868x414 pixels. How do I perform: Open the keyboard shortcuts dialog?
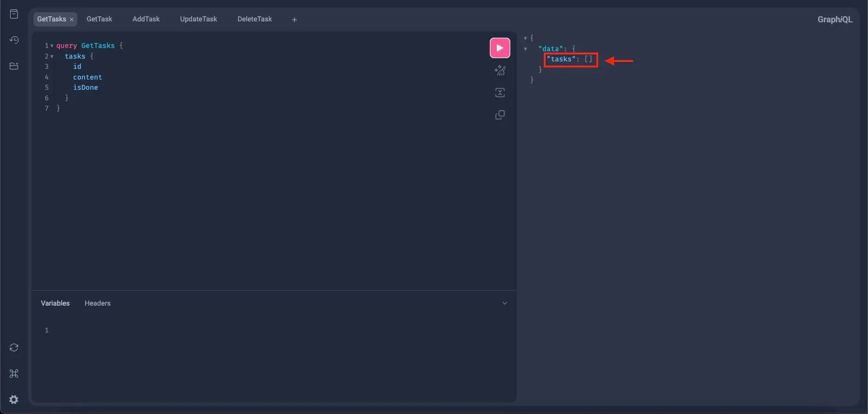pos(14,374)
